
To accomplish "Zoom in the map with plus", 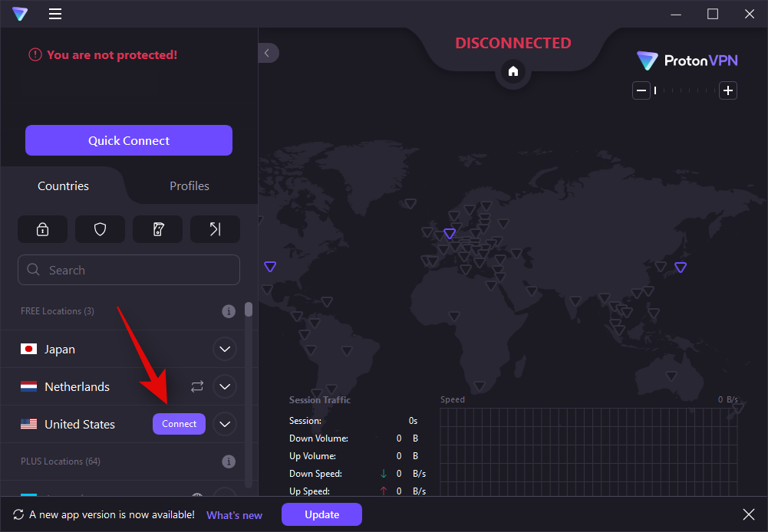I will coord(728,90).
